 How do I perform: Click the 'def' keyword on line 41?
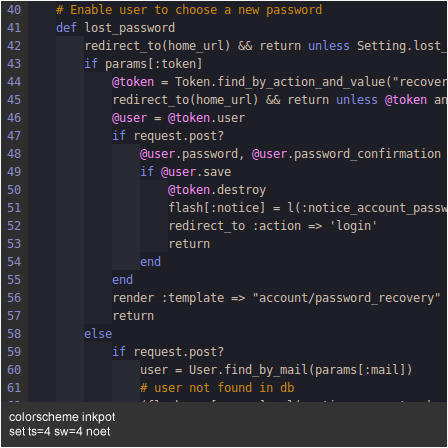tap(66, 28)
